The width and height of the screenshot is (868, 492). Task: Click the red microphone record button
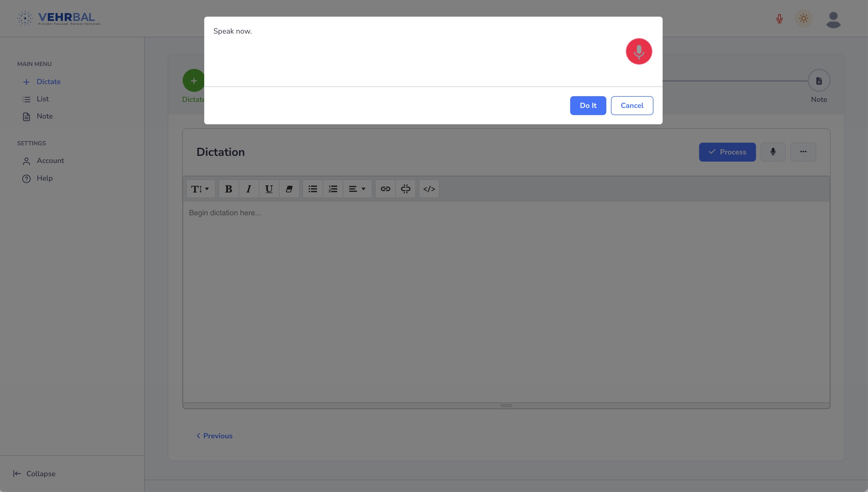(x=639, y=51)
